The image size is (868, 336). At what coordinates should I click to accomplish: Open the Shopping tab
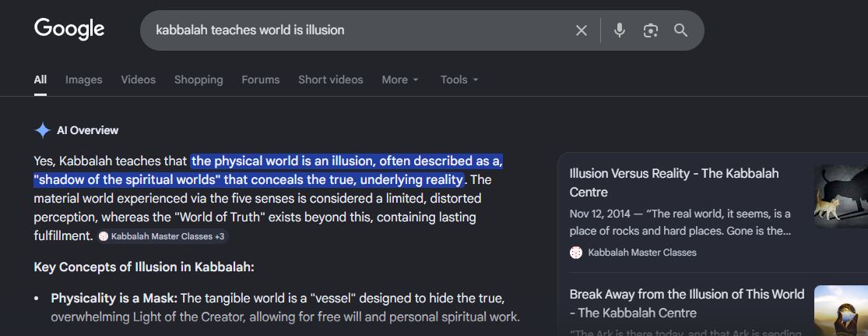click(199, 80)
